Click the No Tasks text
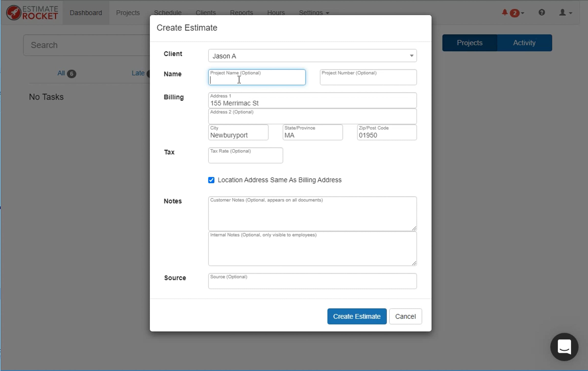This screenshot has width=588, height=371. [x=46, y=97]
